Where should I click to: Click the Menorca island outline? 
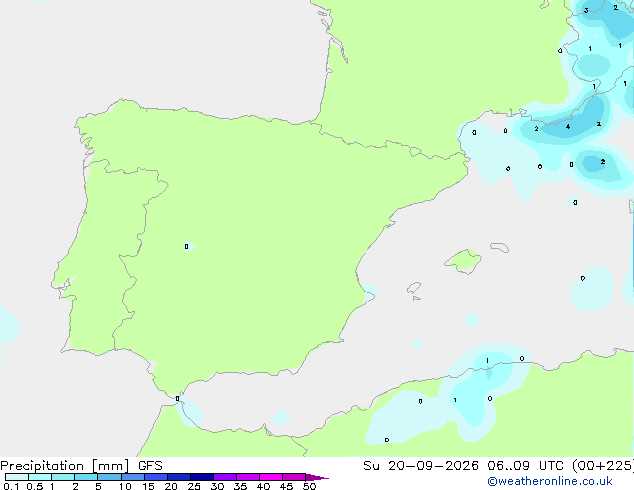coord(500,247)
